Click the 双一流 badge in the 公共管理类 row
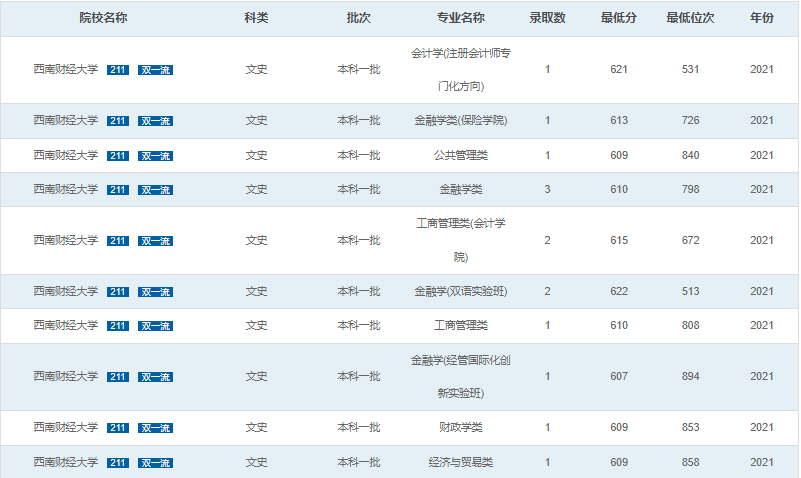This screenshot has width=801, height=478. point(155,156)
